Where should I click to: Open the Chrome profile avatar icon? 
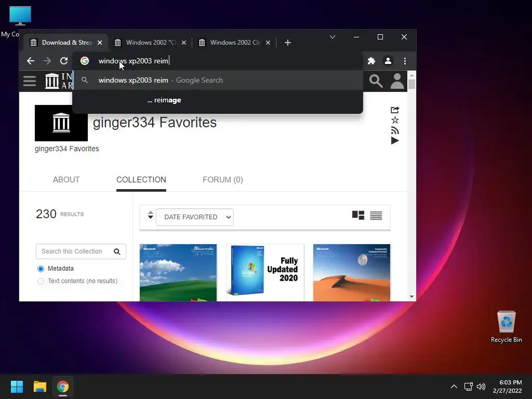pyautogui.click(x=388, y=61)
